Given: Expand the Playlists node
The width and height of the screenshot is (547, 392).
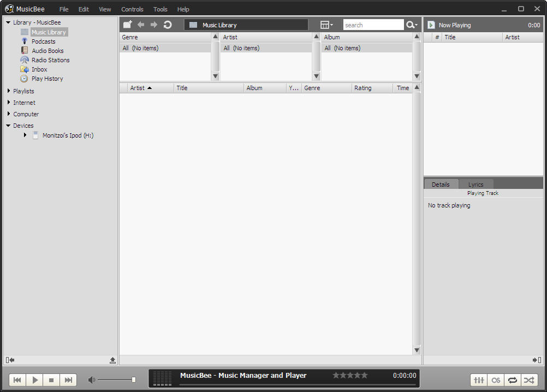Looking at the screenshot, I should (8, 91).
